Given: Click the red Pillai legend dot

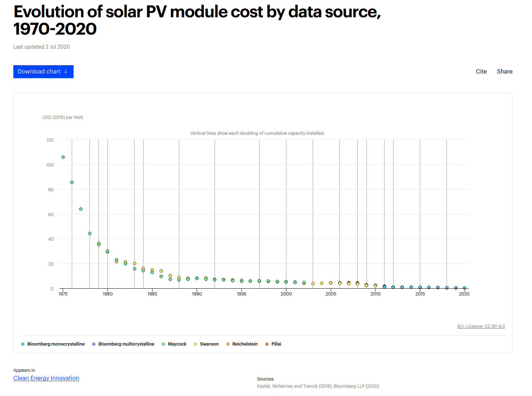Looking at the screenshot, I should pyautogui.click(x=267, y=344).
